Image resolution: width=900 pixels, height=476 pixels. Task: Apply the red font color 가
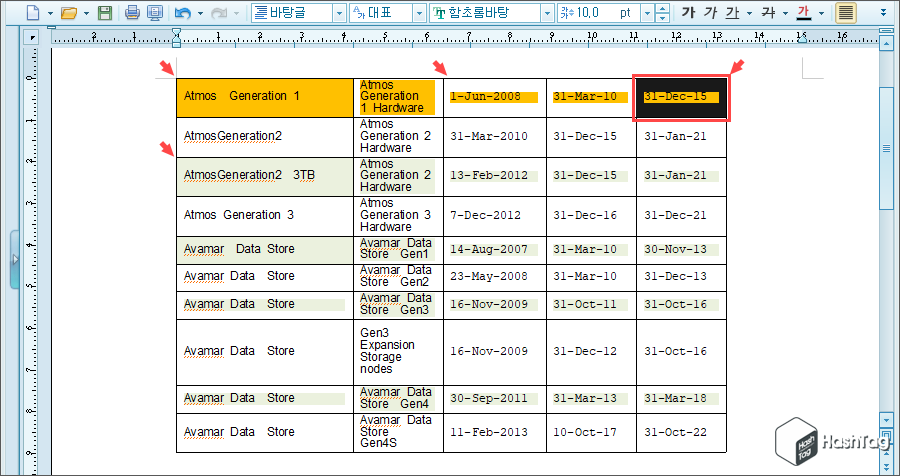804,13
